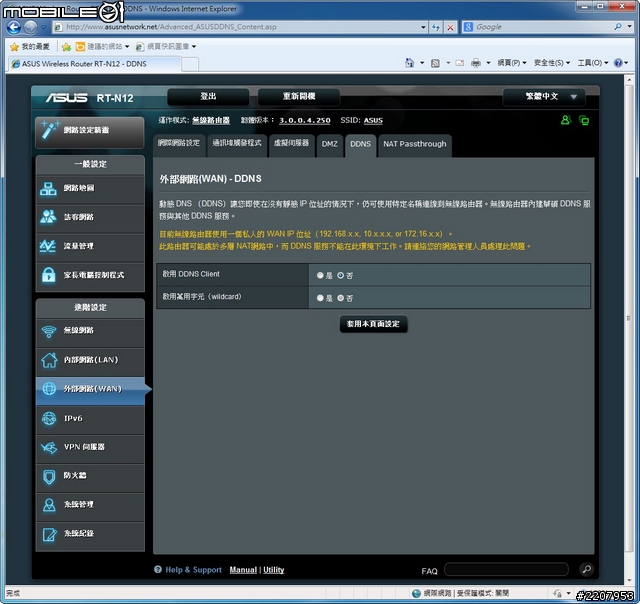Open the 安全性(S) menu dropdown
The width and height of the screenshot is (640, 604).
click(x=552, y=63)
